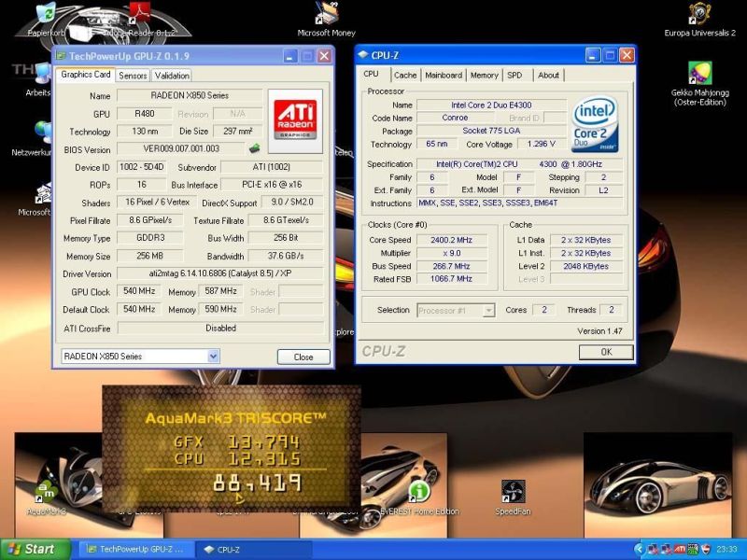The height and width of the screenshot is (560, 747).
Task: Open the EVEREST Home Edition desktop icon
Action: click(x=419, y=498)
